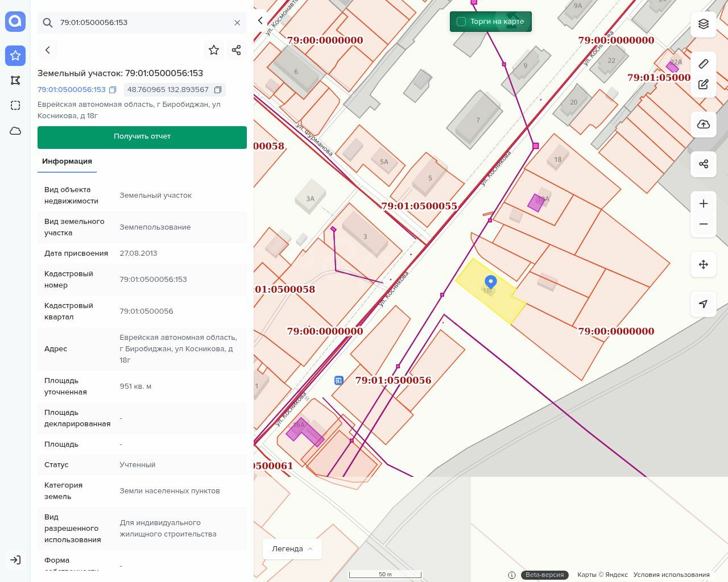This screenshot has height=582, width=728.
Task: Share this land parcel card
Action: pos(237,50)
